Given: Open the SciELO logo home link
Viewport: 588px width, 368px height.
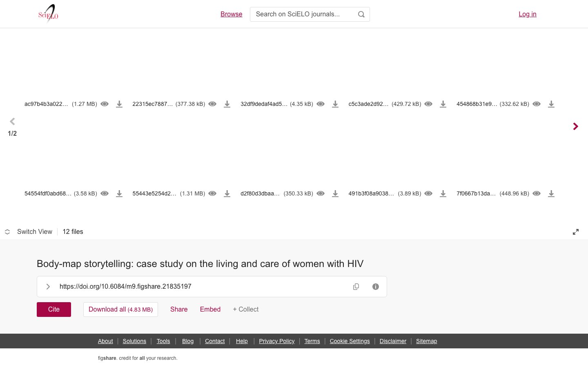Looking at the screenshot, I should coord(48,14).
